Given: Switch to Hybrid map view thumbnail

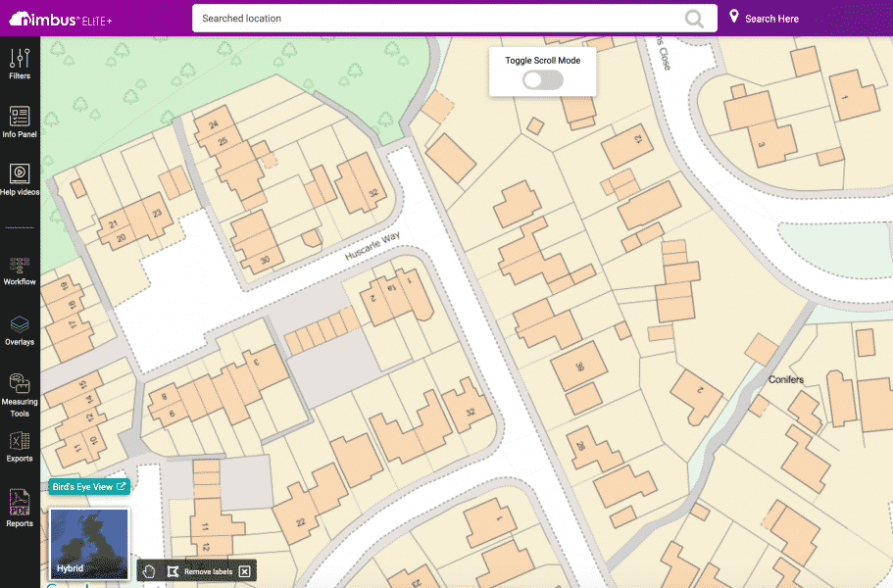Looking at the screenshot, I should click(x=89, y=542).
